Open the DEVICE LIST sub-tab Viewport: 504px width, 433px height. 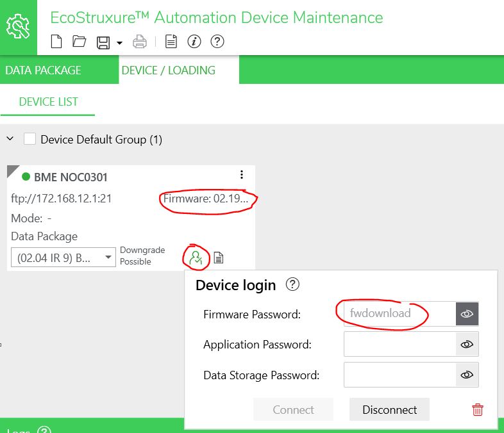pyautogui.click(x=48, y=102)
